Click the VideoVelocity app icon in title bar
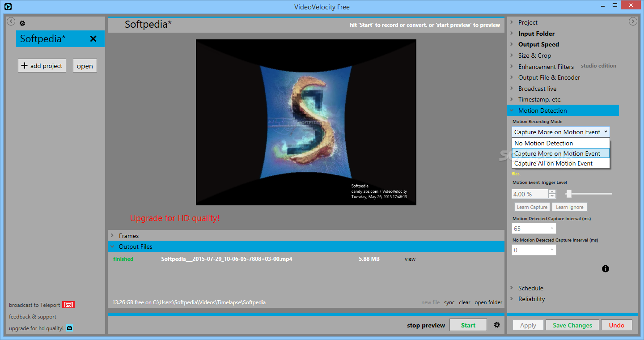The height and width of the screenshot is (340, 644). pyautogui.click(x=7, y=7)
